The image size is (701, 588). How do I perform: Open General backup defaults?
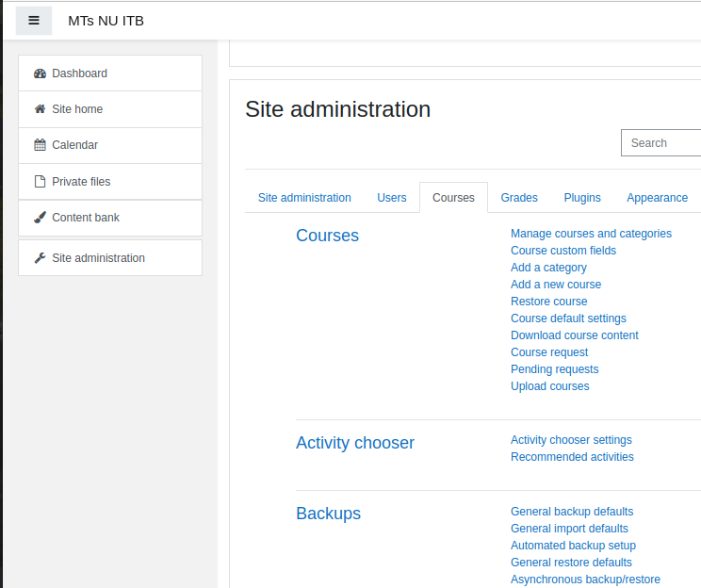click(572, 512)
